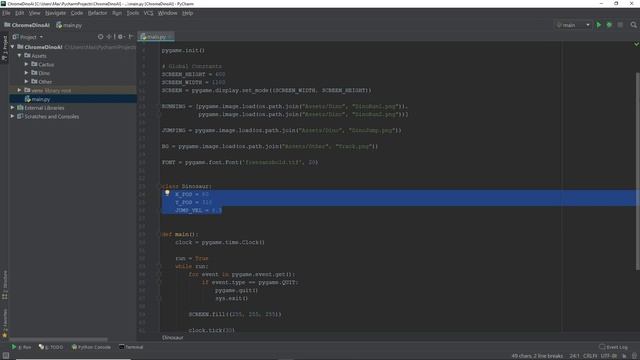
Task: Select the Dino folder row
Action: click(73, 73)
